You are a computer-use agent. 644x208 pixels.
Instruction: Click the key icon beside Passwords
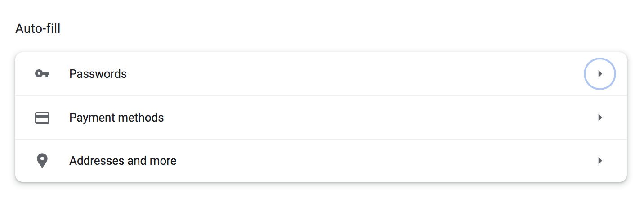(x=42, y=74)
